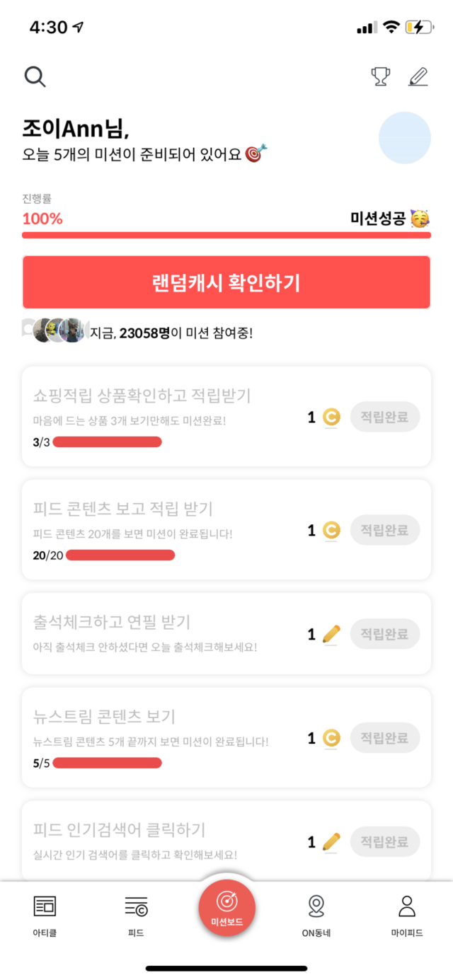Image resolution: width=453 pixels, height=980 pixels.
Task: Tap 적립완료 for 피드 콘텐츠 mission
Action: (x=384, y=530)
